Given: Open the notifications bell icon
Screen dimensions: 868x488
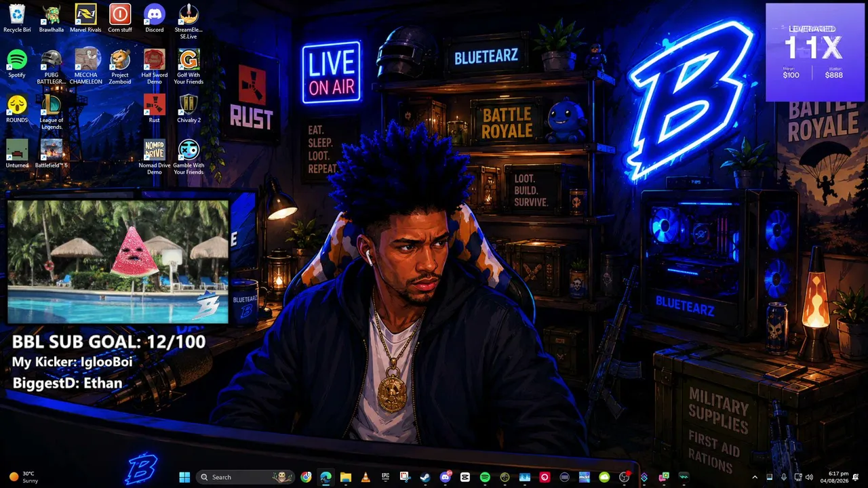Looking at the screenshot, I should click(x=856, y=477).
